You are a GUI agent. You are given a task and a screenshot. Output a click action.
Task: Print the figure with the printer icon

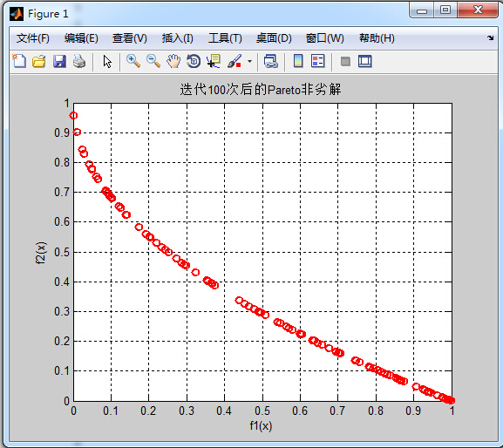pyautogui.click(x=79, y=61)
